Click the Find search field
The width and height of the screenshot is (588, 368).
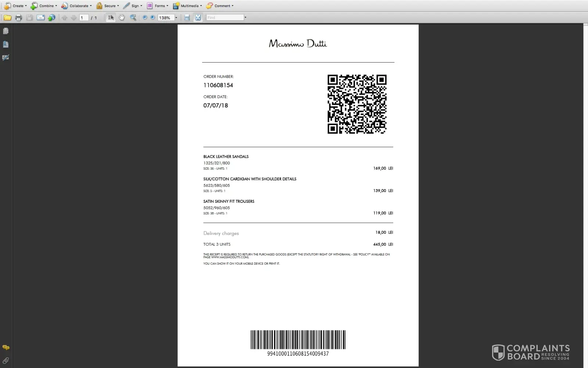225,18
